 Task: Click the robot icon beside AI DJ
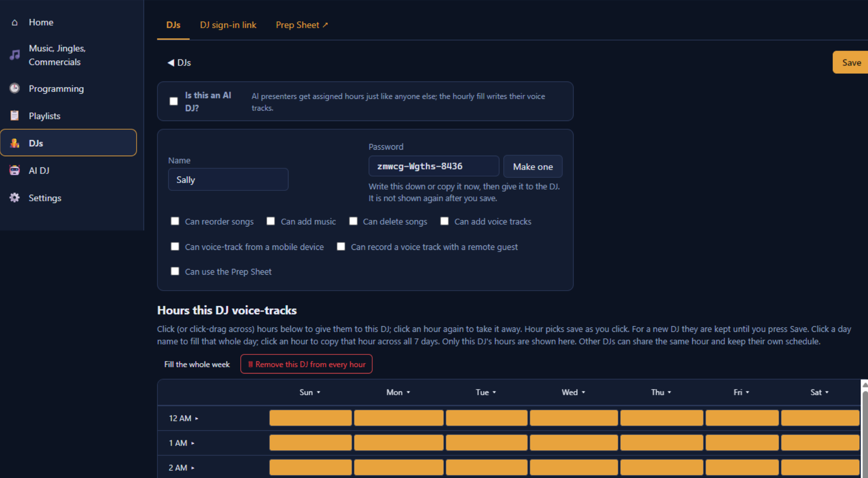(15, 170)
